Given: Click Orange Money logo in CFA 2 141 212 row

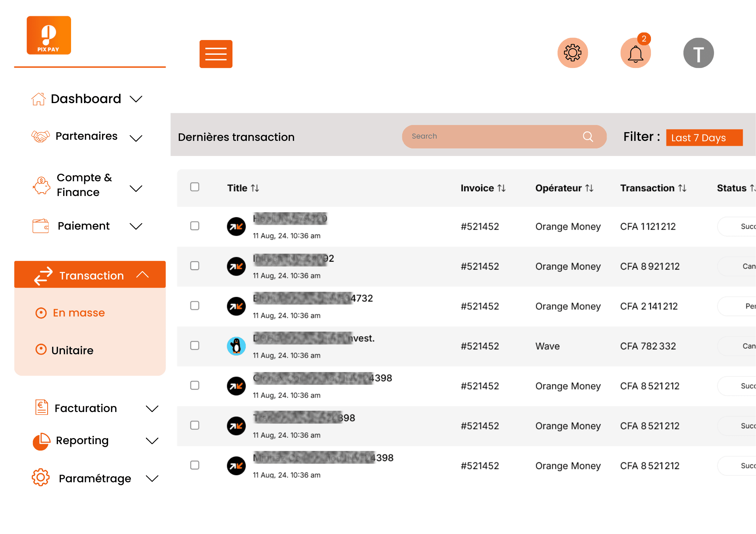Looking at the screenshot, I should click(236, 306).
